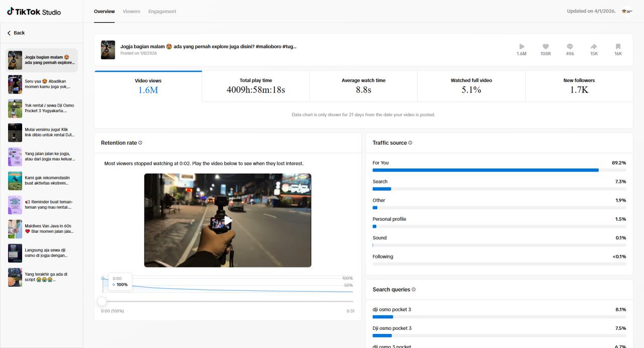The width and height of the screenshot is (644, 348).
Task: Select the 'Mulai versimu juga!' video
Action: (x=42, y=132)
